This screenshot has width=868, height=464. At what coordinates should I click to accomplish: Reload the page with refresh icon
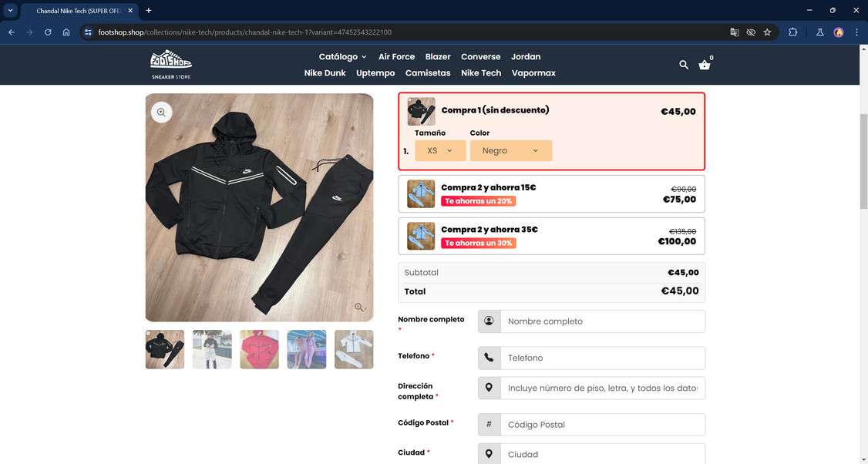click(48, 32)
